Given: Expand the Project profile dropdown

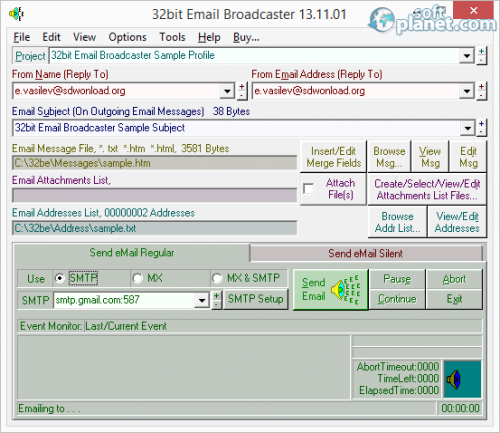Looking at the screenshot, I should tap(467, 56).
